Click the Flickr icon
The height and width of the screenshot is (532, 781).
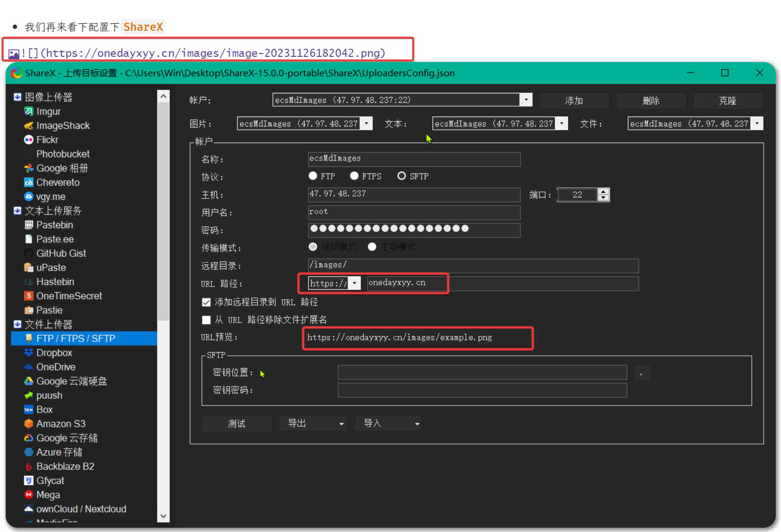point(29,140)
